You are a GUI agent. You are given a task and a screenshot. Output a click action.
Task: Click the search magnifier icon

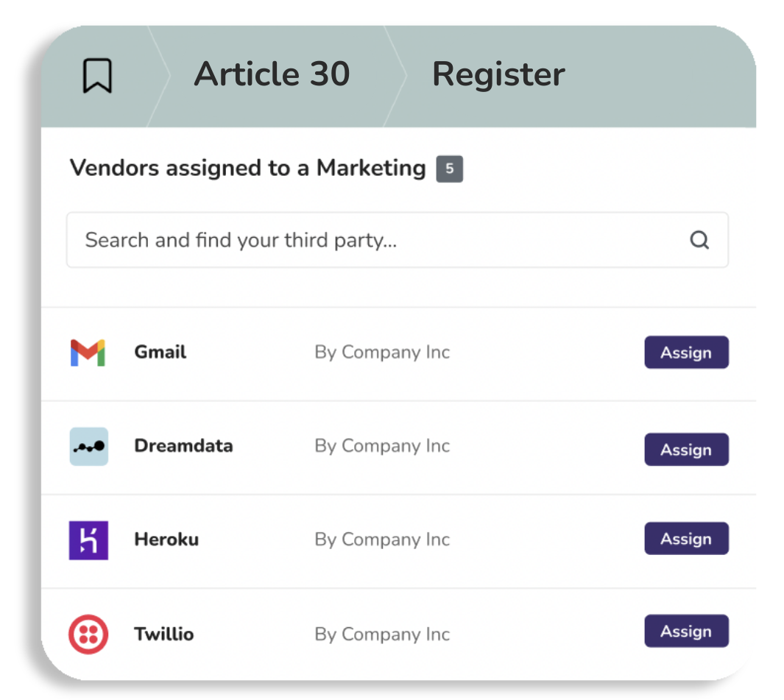pyautogui.click(x=698, y=240)
